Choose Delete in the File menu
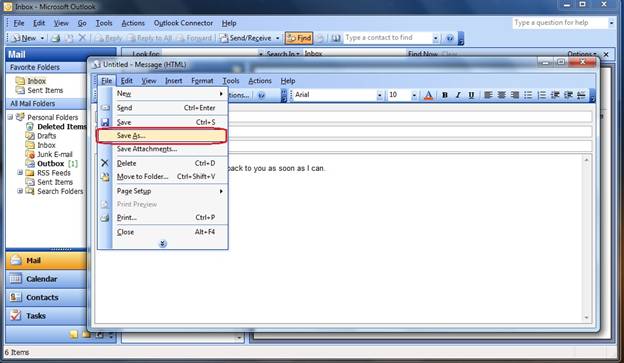The width and height of the screenshot is (624, 363). click(x=162, y=163)
